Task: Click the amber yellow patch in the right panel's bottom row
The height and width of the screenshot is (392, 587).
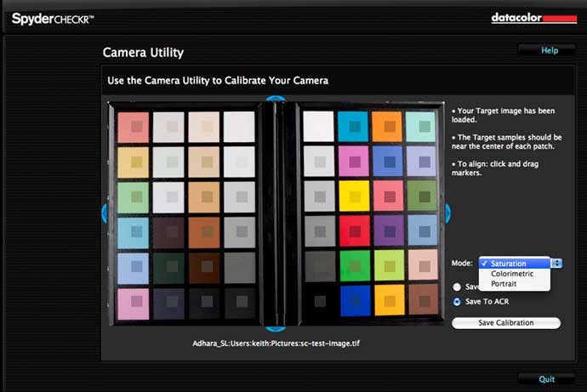Action: coord(390,300)
